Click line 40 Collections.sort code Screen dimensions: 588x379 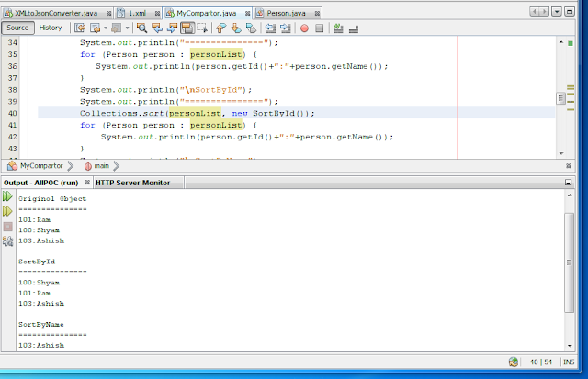coord(197,113)
